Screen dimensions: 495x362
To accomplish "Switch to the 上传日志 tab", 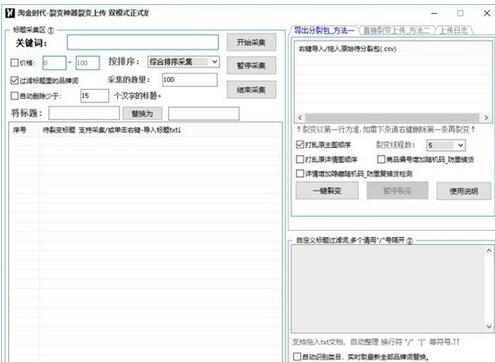I will coord(454,30).
